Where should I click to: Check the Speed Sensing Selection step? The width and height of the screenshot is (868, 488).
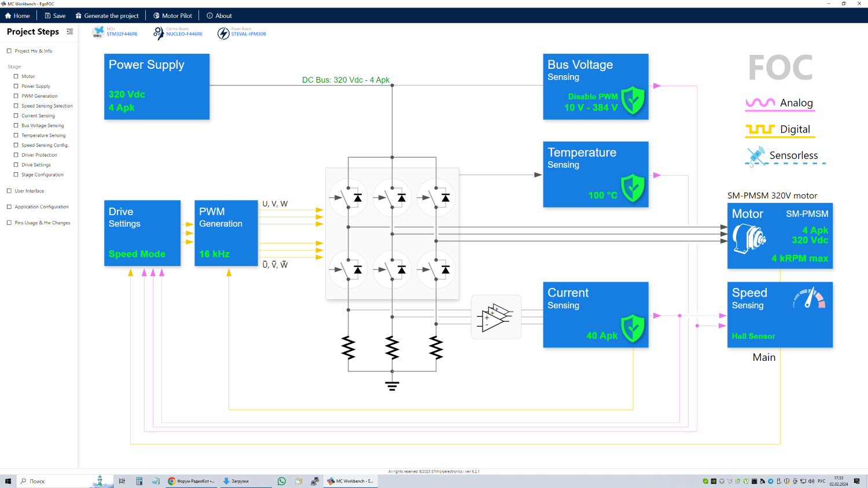tap(16, 106)
